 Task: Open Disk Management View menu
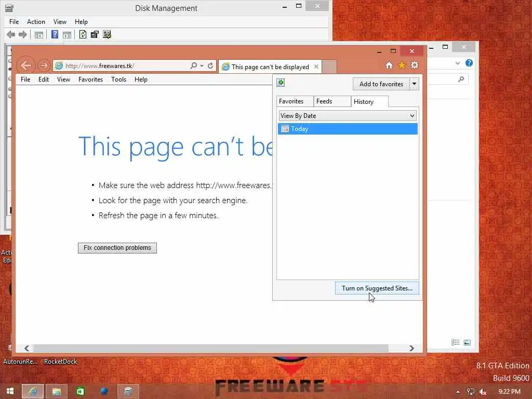click(60, 22)
